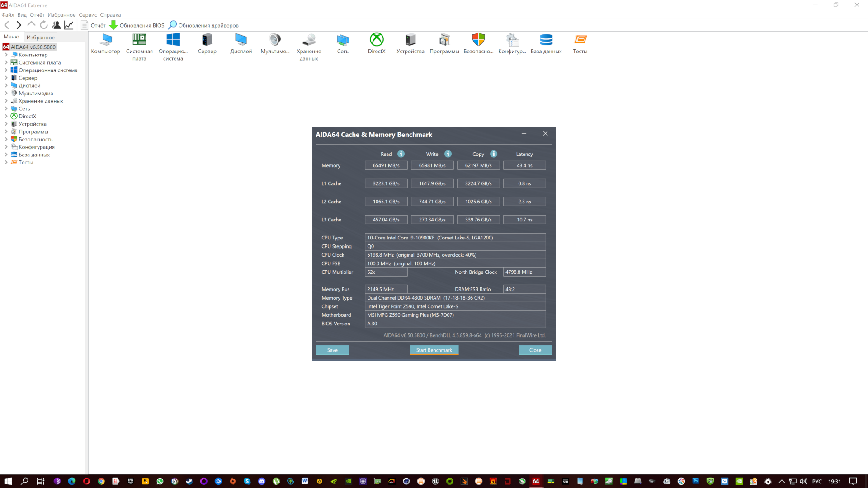Expand the Компьютер tree node
The image size is (868, 488).
(6, 55)
